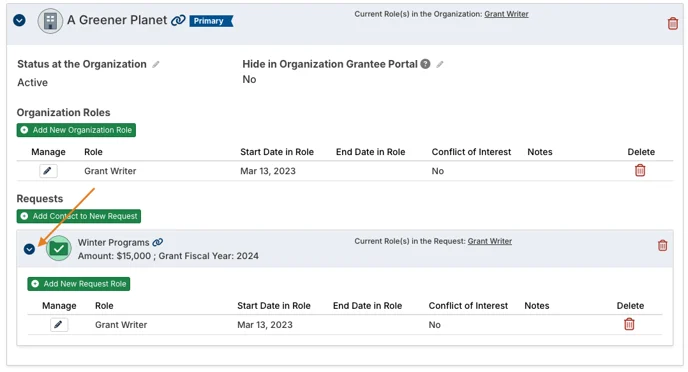Open the link icon beside A Greener Planet
Image resolution: width=688 pixels, height=372 pixels.
178,20
